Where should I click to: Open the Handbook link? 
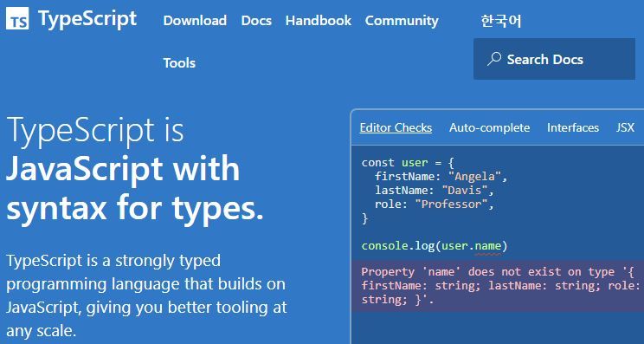click(319, 21)
